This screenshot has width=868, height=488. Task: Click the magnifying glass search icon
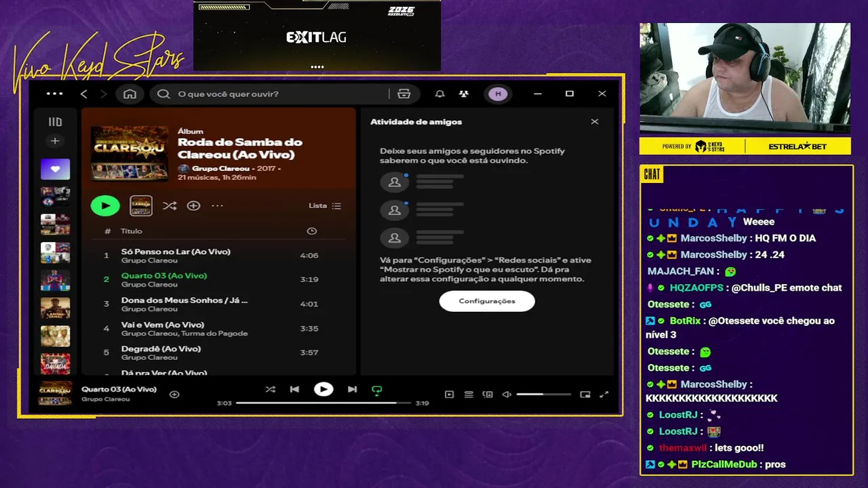163,94
